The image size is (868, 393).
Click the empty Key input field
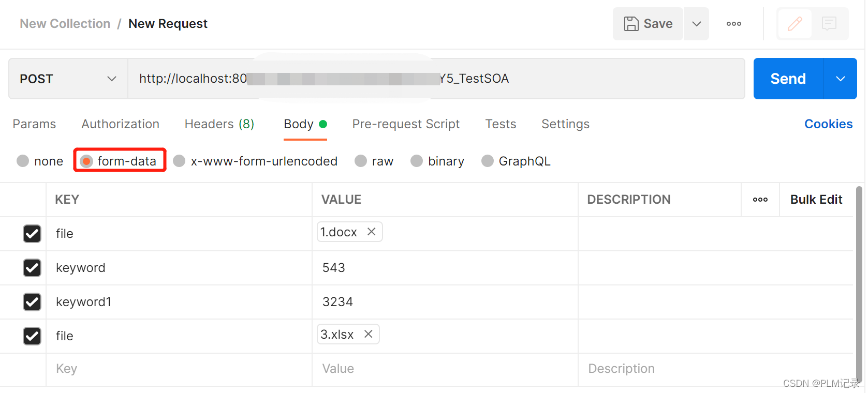coord(176,369)
